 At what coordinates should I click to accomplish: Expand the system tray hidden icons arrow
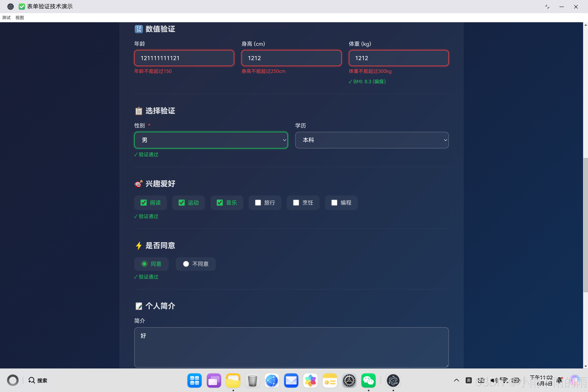click(456, 380)
